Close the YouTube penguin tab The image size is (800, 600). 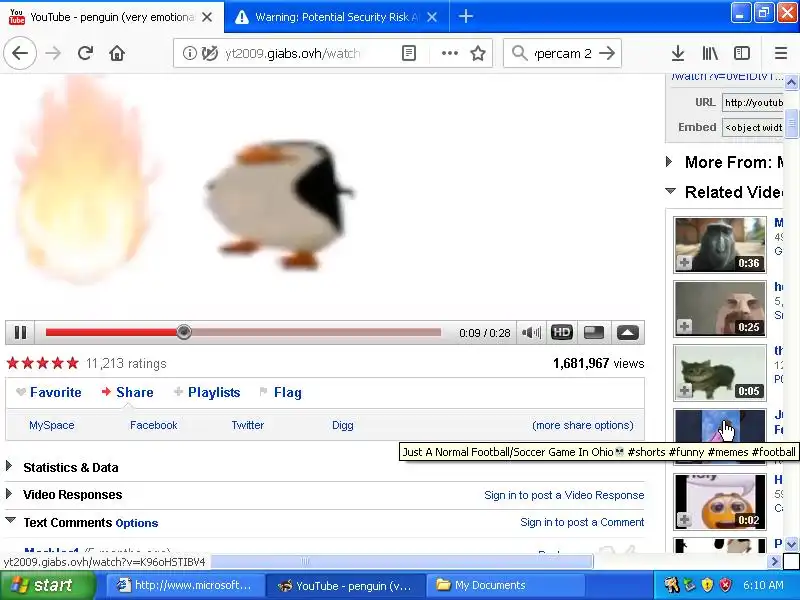pos(207,17)
